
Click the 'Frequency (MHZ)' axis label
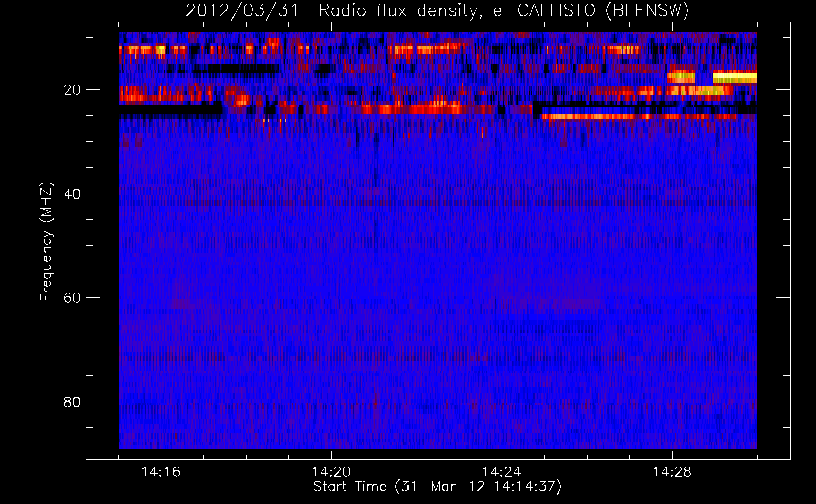[x=46, y=242]
